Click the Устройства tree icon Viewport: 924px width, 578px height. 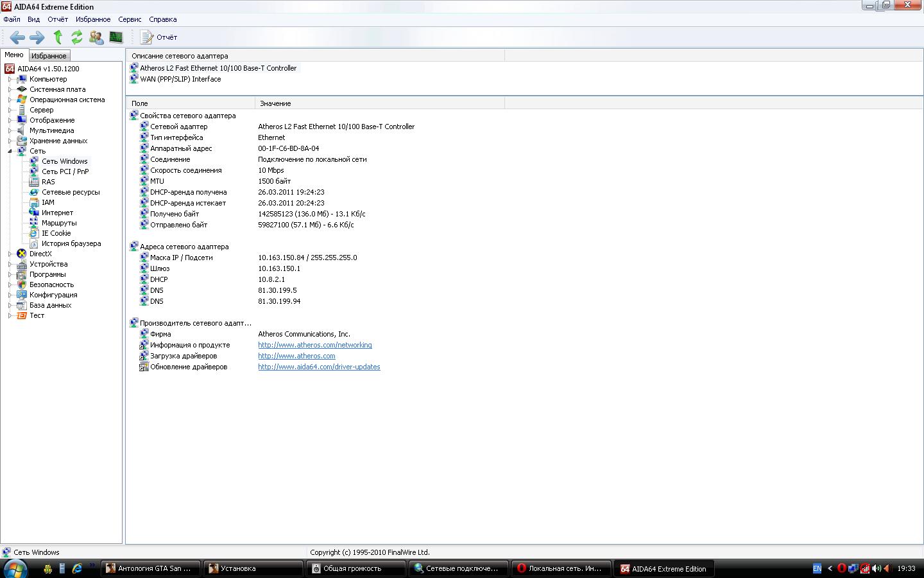coord(22,264)
